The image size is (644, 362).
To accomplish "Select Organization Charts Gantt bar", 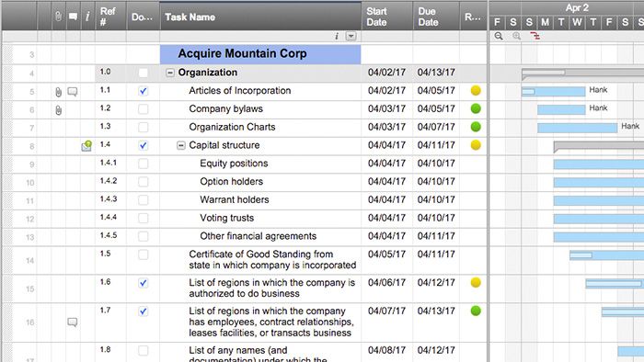I will [x=577, y=128].
